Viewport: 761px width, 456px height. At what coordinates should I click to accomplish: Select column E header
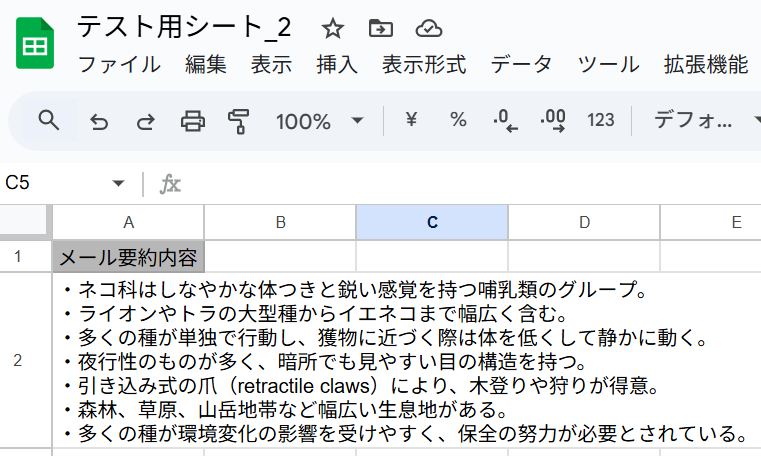coord(711,222)
